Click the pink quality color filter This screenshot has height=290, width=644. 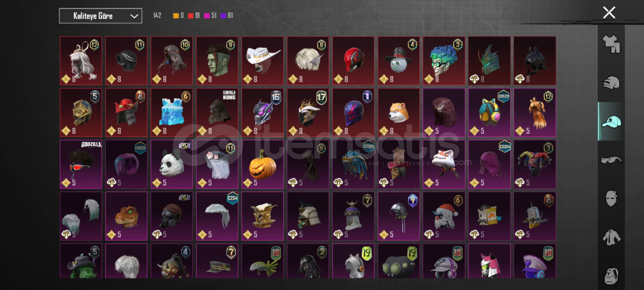coord(210,16)
